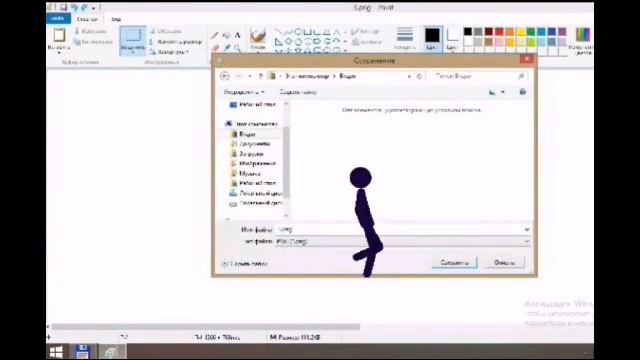Open the blue File tab in Paint
640x360 pixels.
click(58, 19)
